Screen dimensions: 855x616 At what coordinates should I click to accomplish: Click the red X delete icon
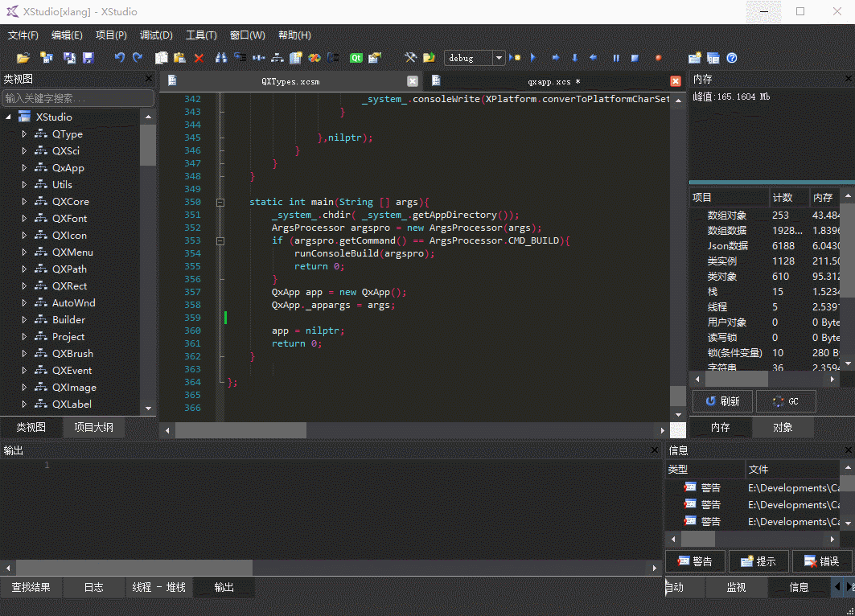[199, 58]
